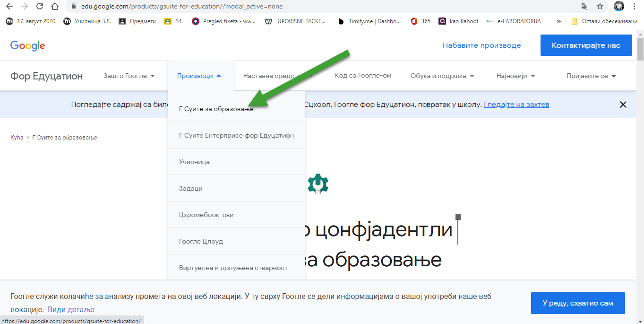Click the browser back arrow
The width and height of the screenshot is (644, 324).
9,7
